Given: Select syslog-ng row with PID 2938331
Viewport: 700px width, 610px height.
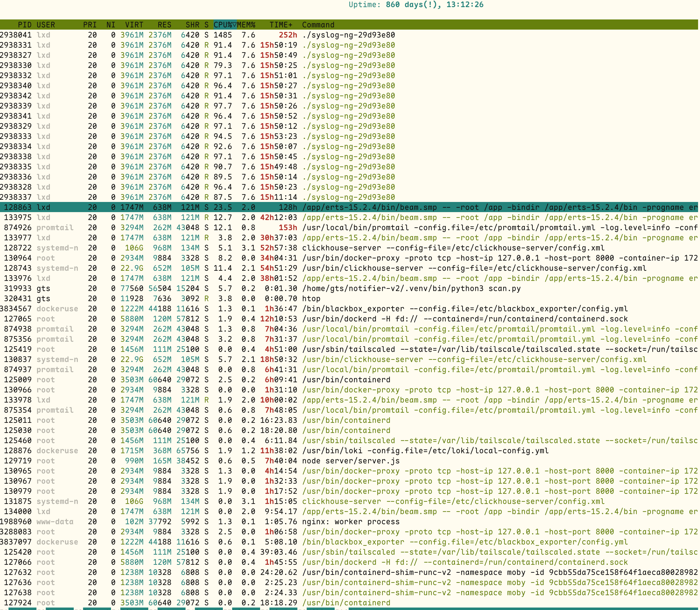Looking at the screenshot, I should coord(349,45).
